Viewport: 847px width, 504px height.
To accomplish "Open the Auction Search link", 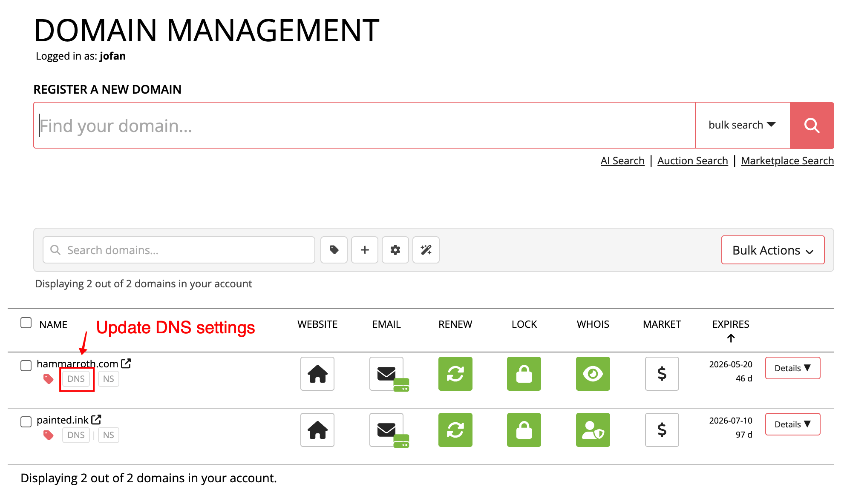I will 692,161.
